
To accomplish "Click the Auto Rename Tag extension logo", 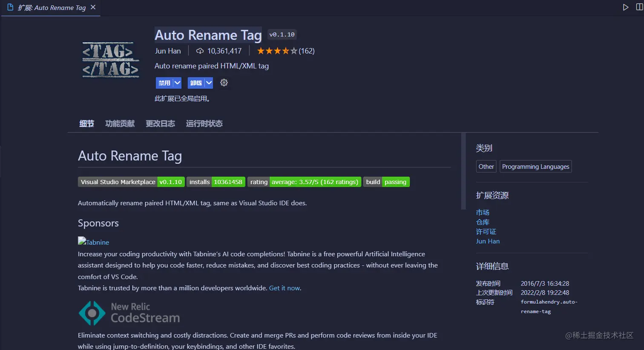I will (x=111, y=60).
